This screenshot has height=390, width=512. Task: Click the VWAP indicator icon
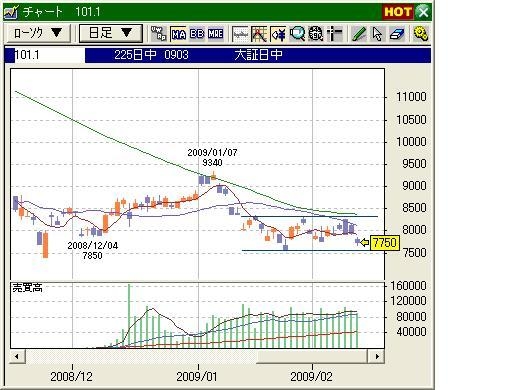[158, 34]
